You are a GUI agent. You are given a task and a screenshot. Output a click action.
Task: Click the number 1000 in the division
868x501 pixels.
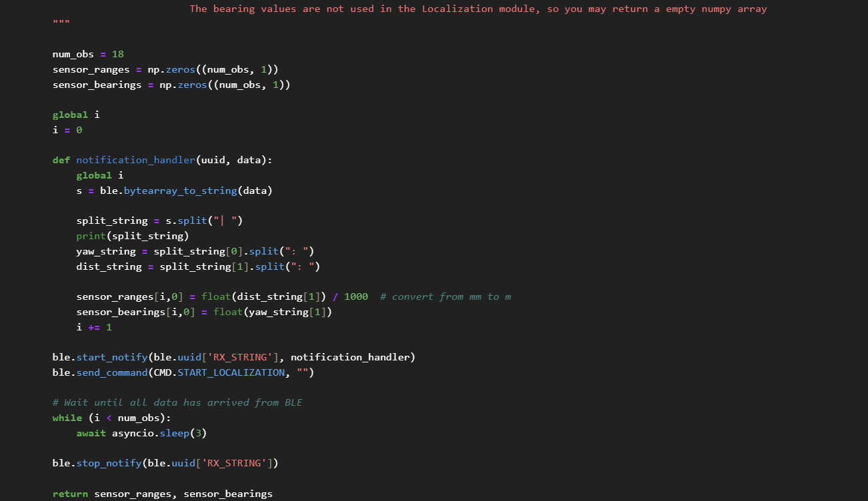click(x=356, y=297)
